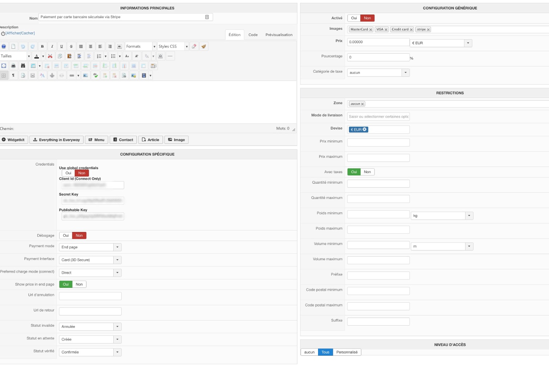Toggle the editor fullscreen mode icon
549x392 pixels.
(4, 66)
